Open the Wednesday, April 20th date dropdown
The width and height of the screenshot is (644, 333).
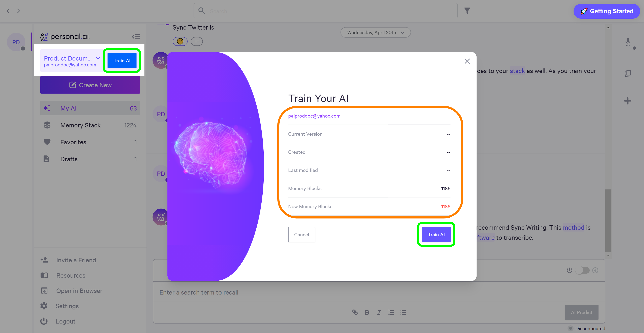coord(375,33)
